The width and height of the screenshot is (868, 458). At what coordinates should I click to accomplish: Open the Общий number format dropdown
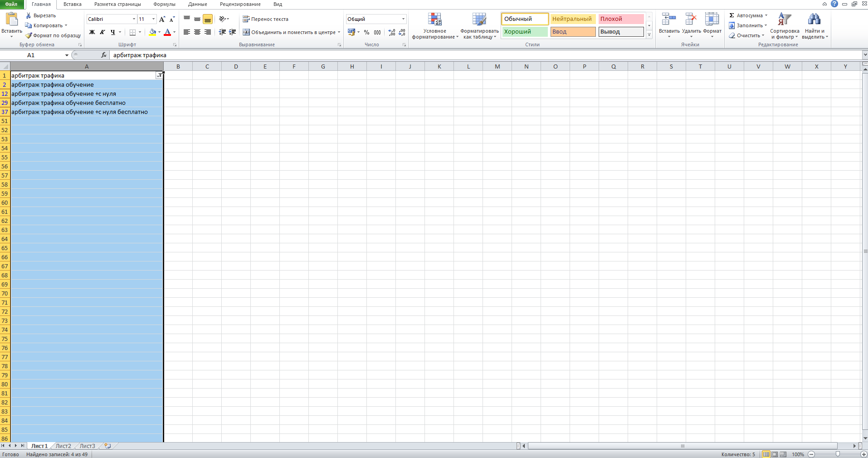tap(403, 19)
